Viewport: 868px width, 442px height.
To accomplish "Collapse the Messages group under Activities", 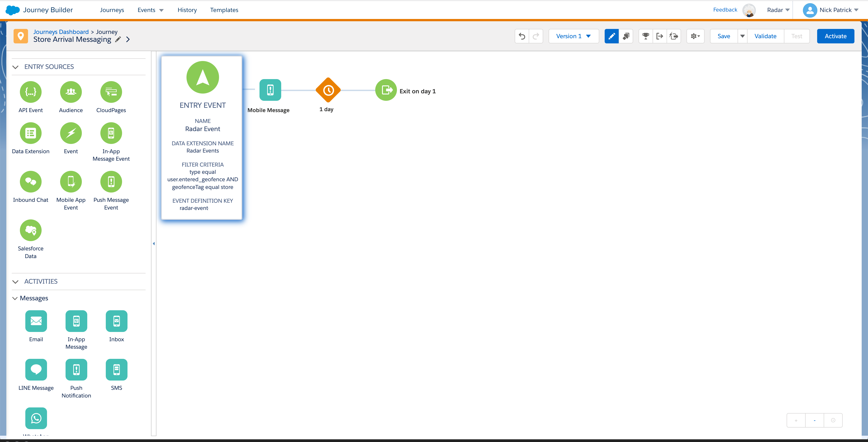I will [15, 298].
